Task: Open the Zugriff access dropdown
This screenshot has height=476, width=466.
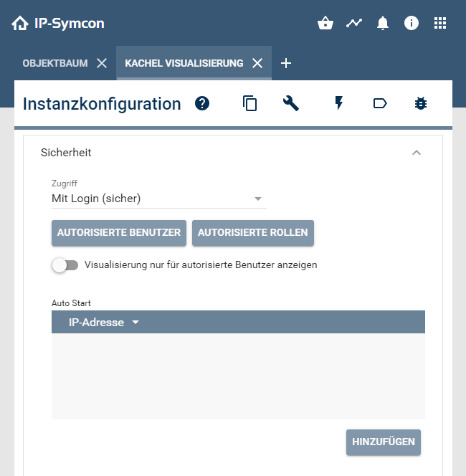Action: (x=158, y=199)
